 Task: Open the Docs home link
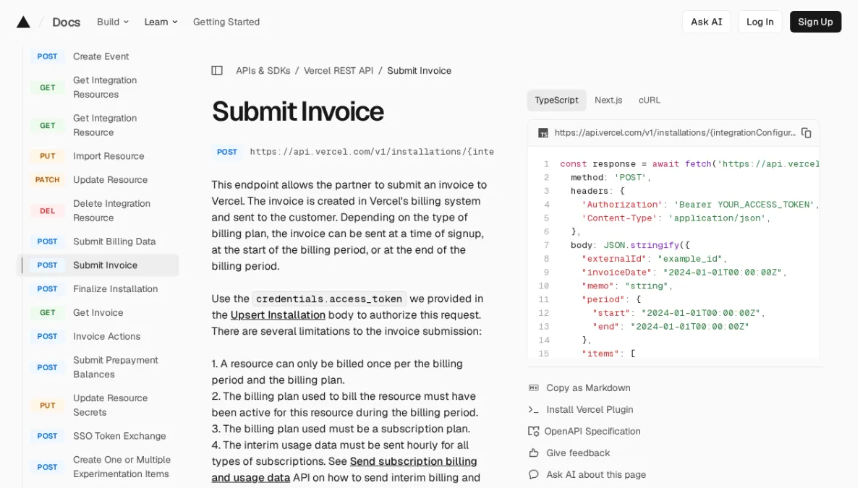point(66,22)
